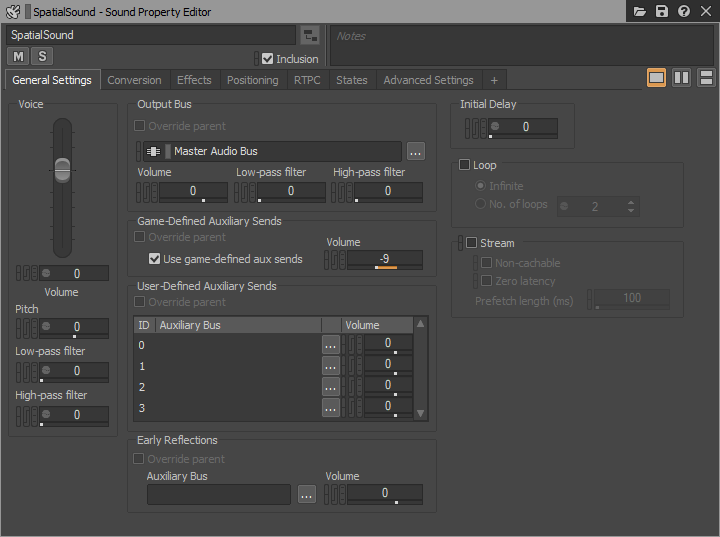Click the SpatialSound name field

[151, 35]
